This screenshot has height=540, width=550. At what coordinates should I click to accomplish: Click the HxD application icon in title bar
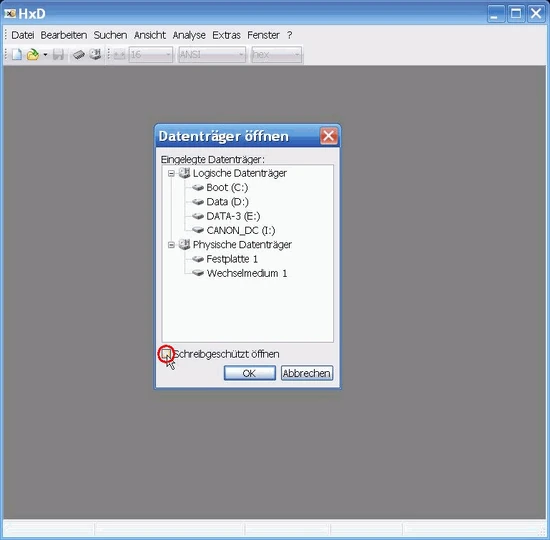tap(10, 13)
